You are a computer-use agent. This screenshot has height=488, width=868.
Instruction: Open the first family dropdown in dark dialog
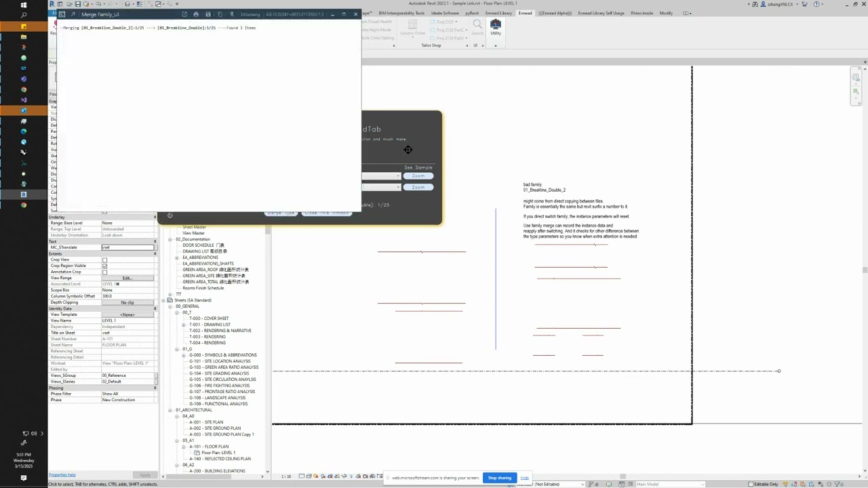pos(382,176)
